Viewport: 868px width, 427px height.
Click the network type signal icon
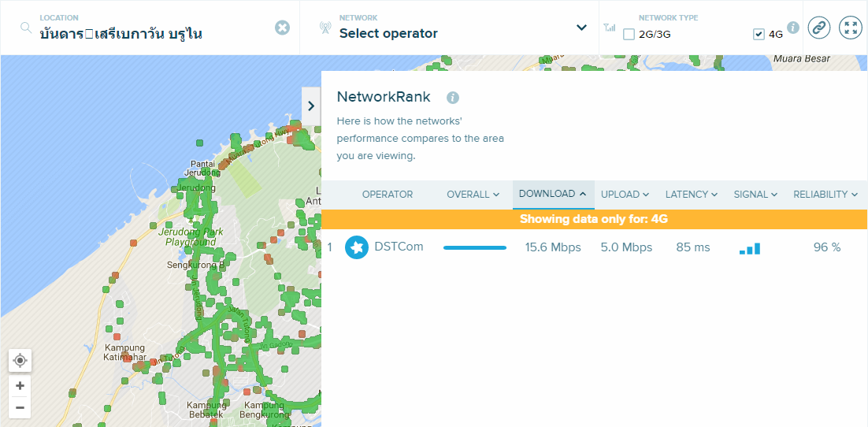tap(610, 27)
